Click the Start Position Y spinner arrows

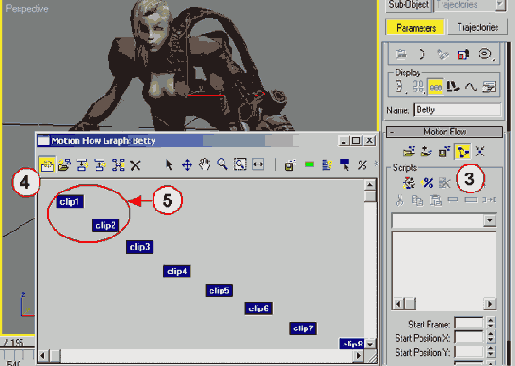(490, 351)
